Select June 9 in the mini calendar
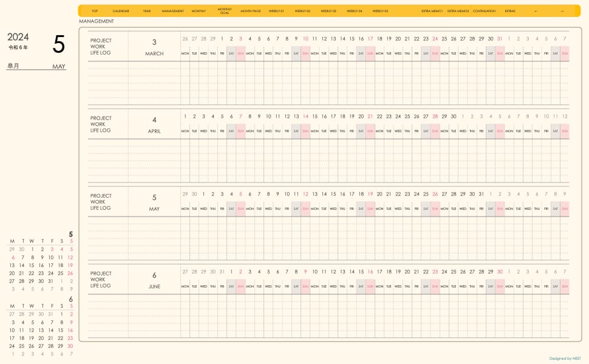Viewport: 589px width, 364px height. 72,322
